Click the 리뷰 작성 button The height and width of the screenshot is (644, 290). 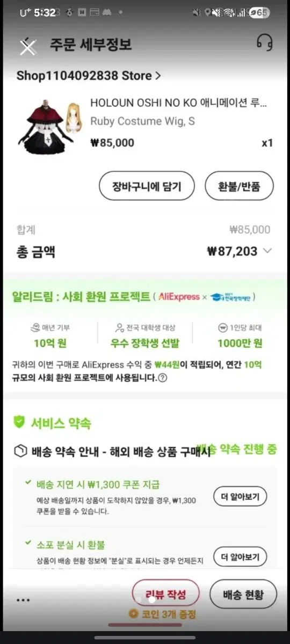point(165,595)
